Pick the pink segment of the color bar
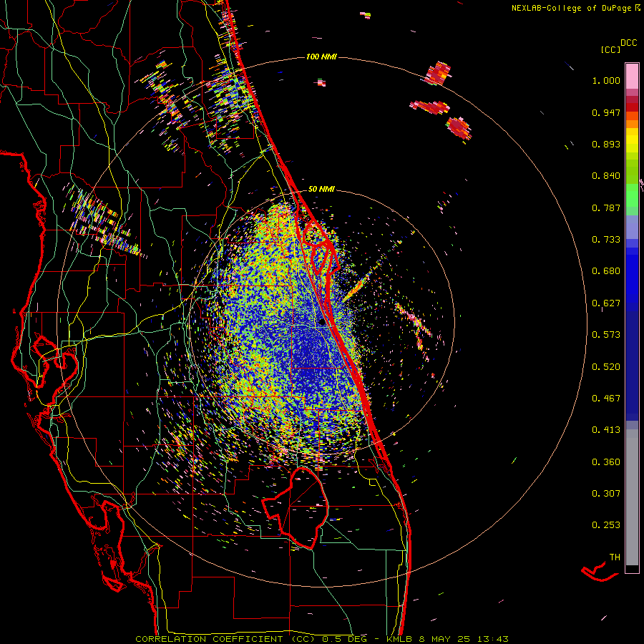644x644 pixels. click(x=632, y=76)
